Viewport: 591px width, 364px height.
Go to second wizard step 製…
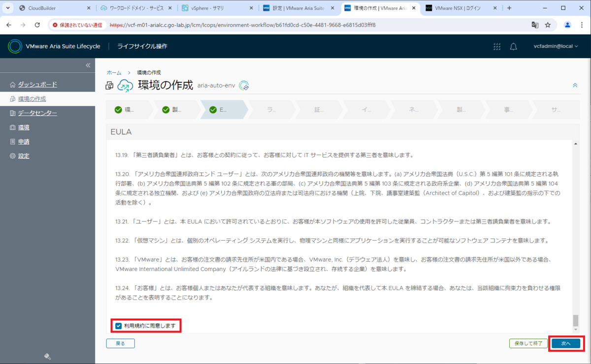[176, 110]
